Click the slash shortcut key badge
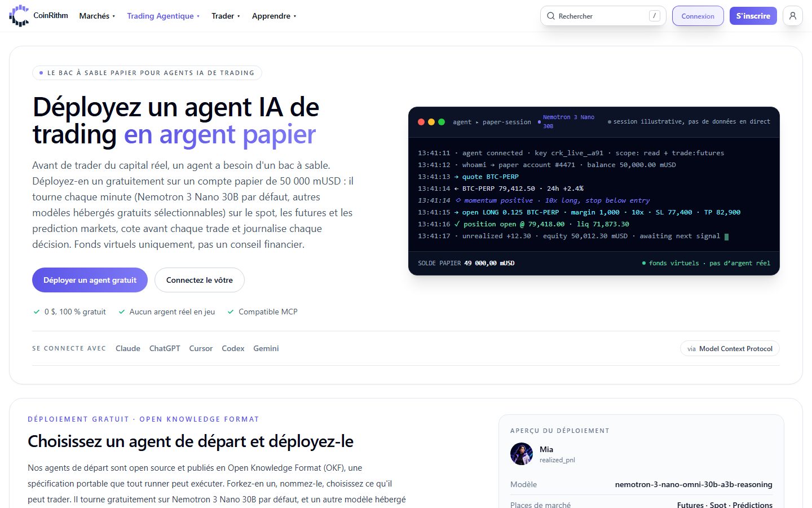Screen dimensions: 812x508 click(655, 16)
